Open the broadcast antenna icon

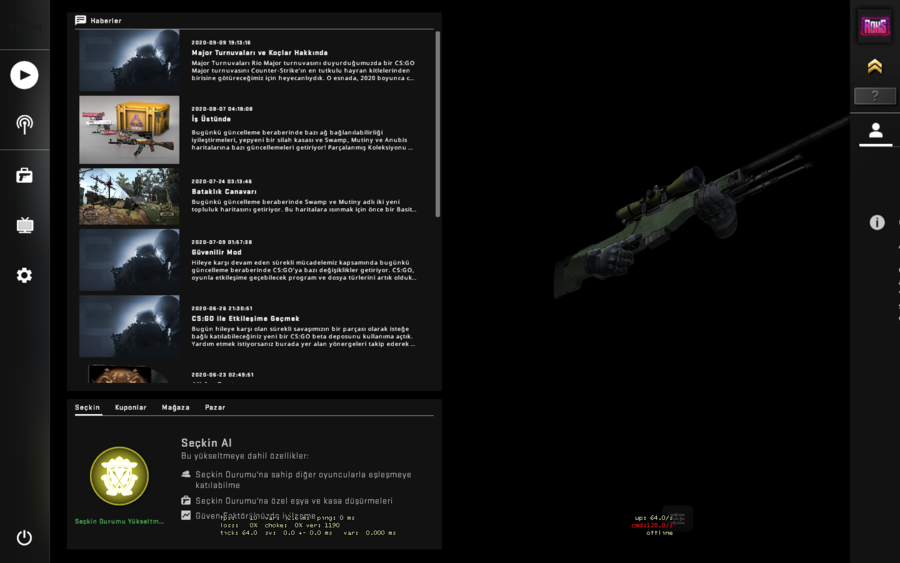point(24,125)
